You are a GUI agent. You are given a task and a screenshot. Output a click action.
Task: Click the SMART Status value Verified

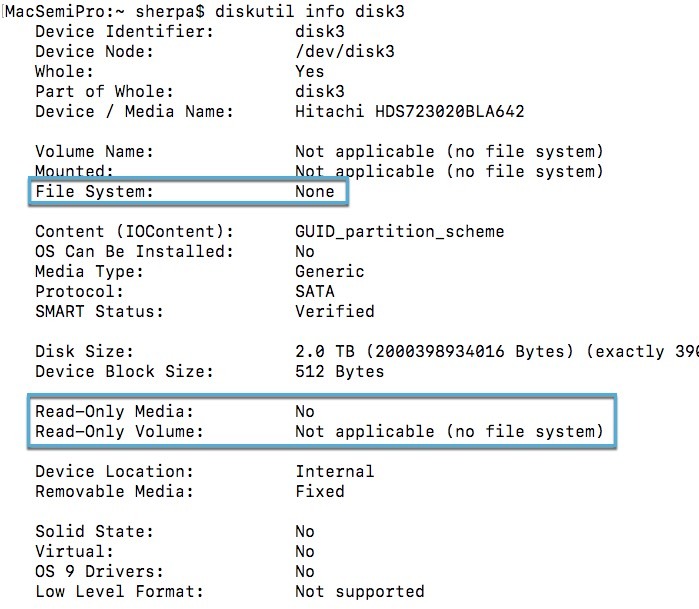click(335, 311)
